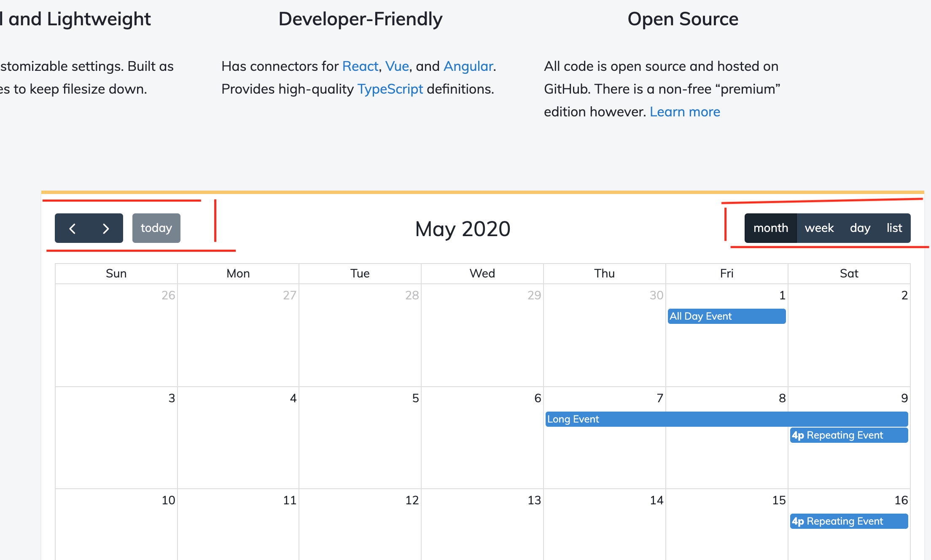
Task: Switch to list view
Action: coord(894,228)
